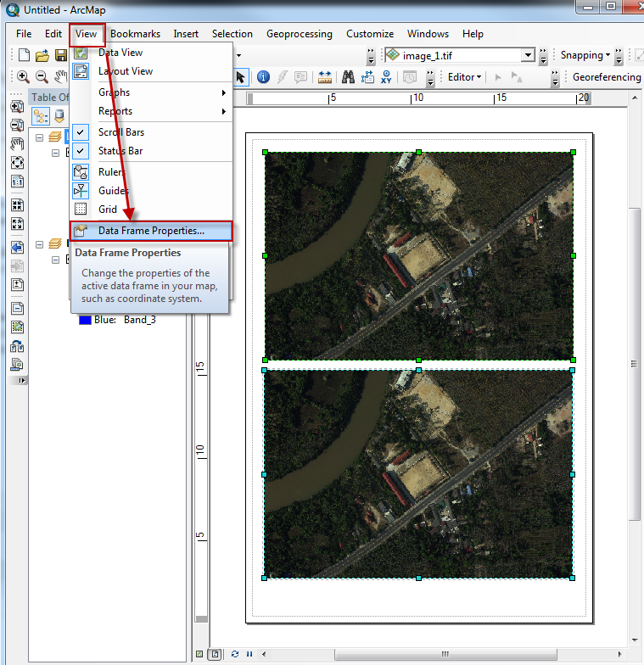
Task: Activate the Identify info tool
Action: coord(263,77)
